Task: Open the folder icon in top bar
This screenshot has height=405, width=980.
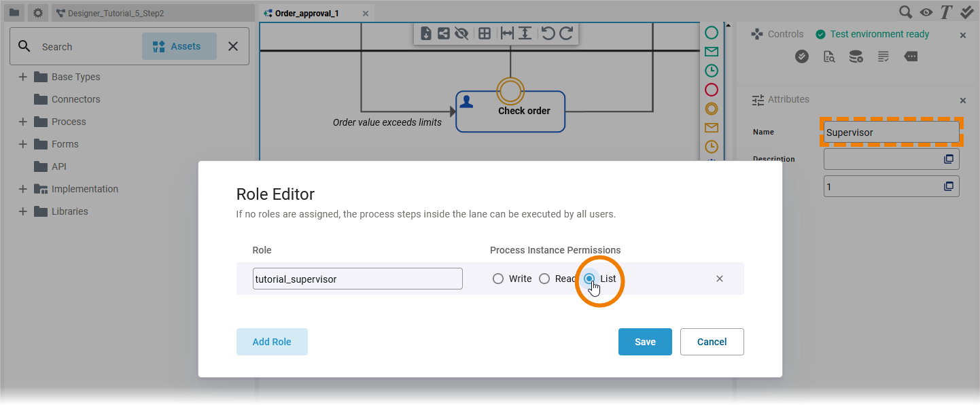Action: tap(14, 13)
